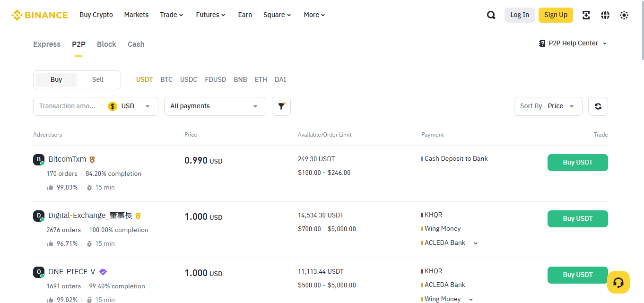644x303 pixels.
Task: Click Buy USDT for Digital-Exchange
Action: point(578,219)
